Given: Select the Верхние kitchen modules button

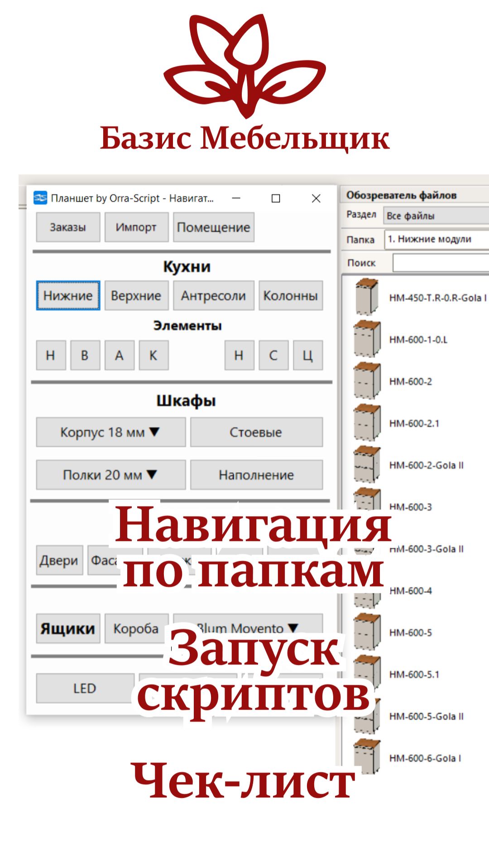Looking at the screenshot, I should click(136, 295).
